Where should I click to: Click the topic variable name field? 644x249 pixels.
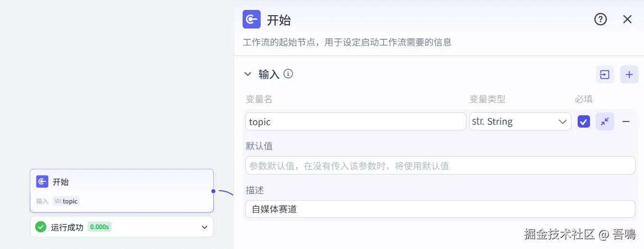pyautogui.click(x=355, y=121)
